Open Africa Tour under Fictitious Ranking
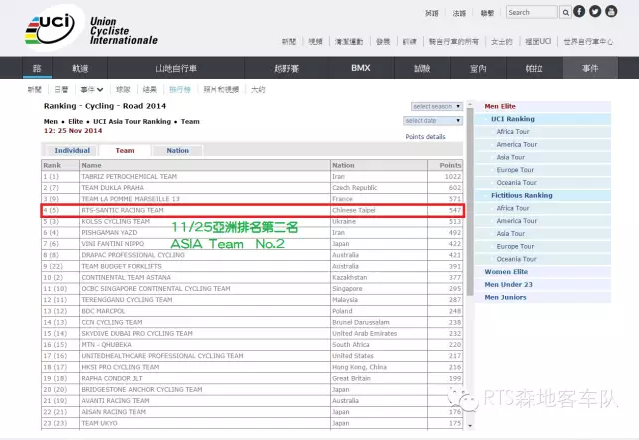The height and width of the screenshot is (440, 639). coord(513,208)
